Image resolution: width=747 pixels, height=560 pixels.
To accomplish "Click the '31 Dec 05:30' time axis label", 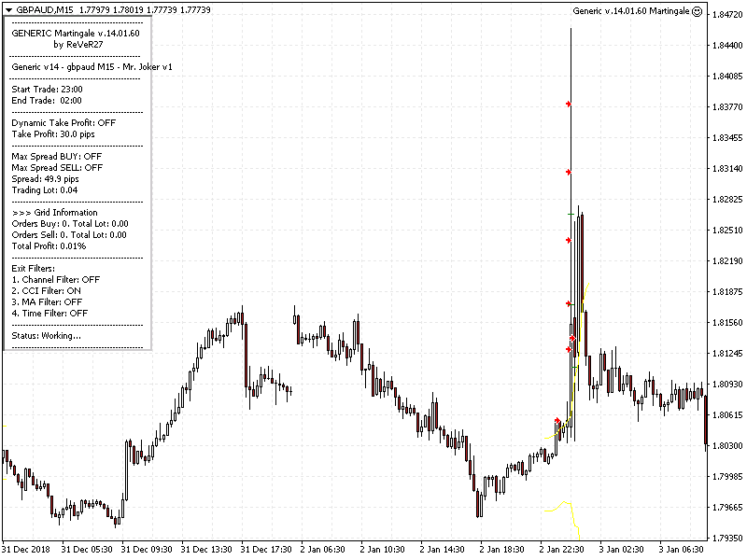I will [87, 550].
